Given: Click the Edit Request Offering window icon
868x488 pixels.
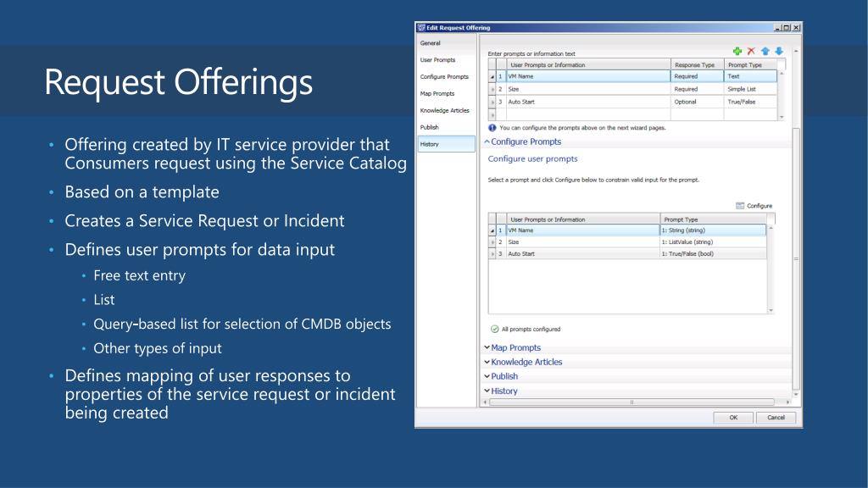Looking at the screenshot, I should pyautogui.click(x=421, y=28).
